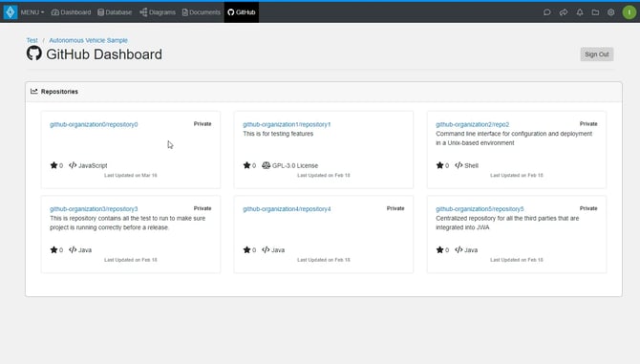This screenshot has width=640, height=364.
Task: Open github-organization1/repository1 link
Action: click(287, 124)
